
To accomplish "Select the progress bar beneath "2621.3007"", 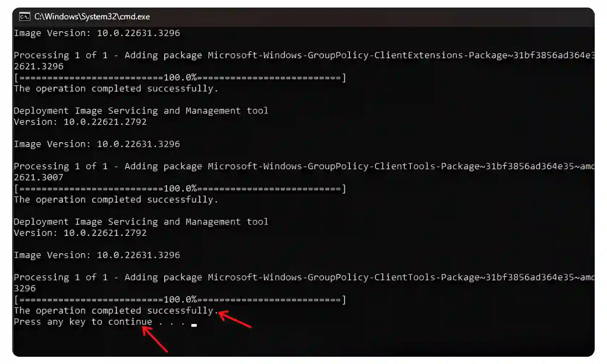I will coord(180,189).
